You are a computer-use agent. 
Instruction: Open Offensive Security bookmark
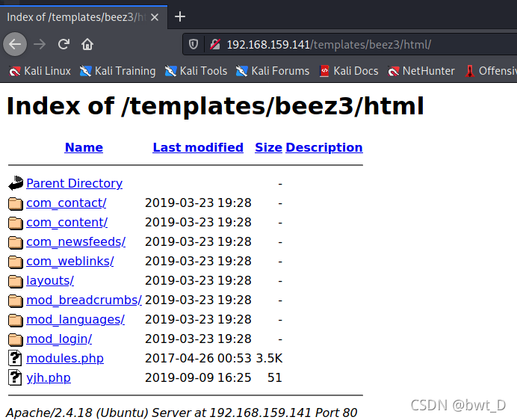pyautogui.click(x=491, y=71)
